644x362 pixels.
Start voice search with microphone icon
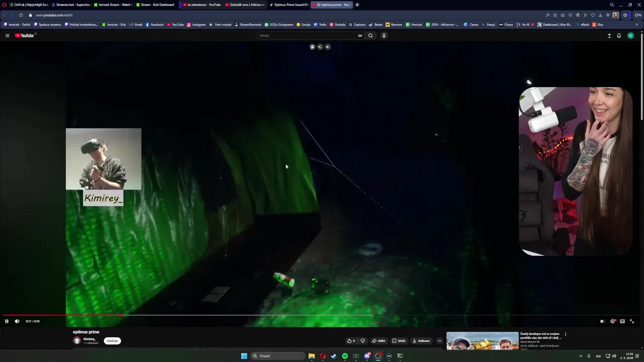tap(384, 36)
